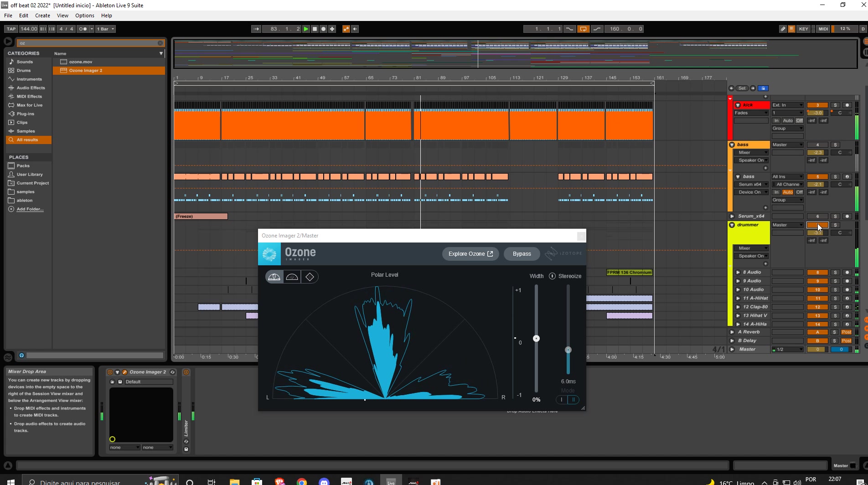This screenshot has width=868, height=485.
Task: Open the Options menu
Action: [x=85, y=15]
